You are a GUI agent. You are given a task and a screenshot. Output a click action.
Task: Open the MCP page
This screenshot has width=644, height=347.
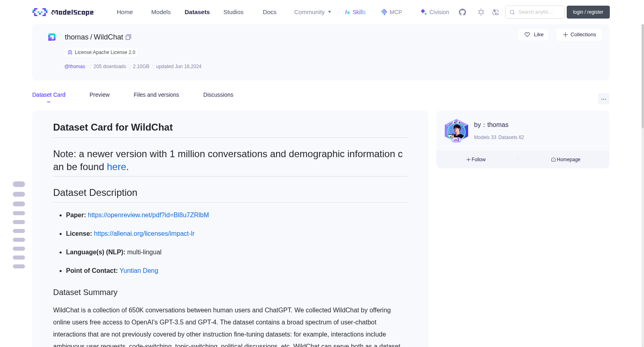point(392,12)
